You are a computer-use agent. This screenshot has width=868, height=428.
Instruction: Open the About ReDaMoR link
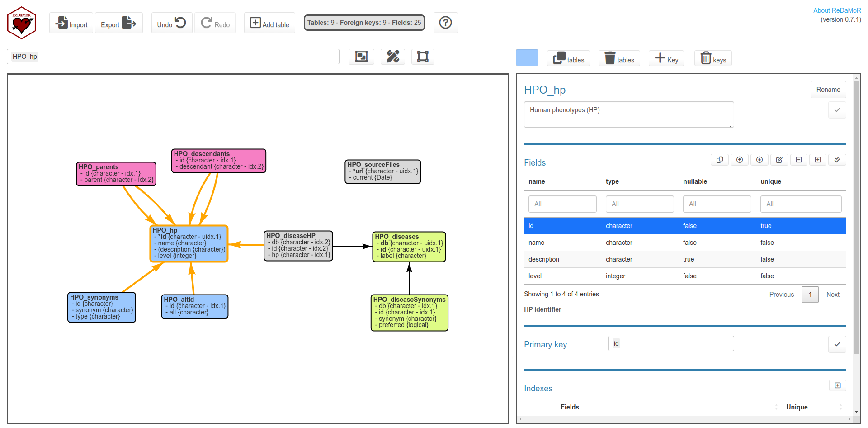pyautogui.click(x=837, y=10)
